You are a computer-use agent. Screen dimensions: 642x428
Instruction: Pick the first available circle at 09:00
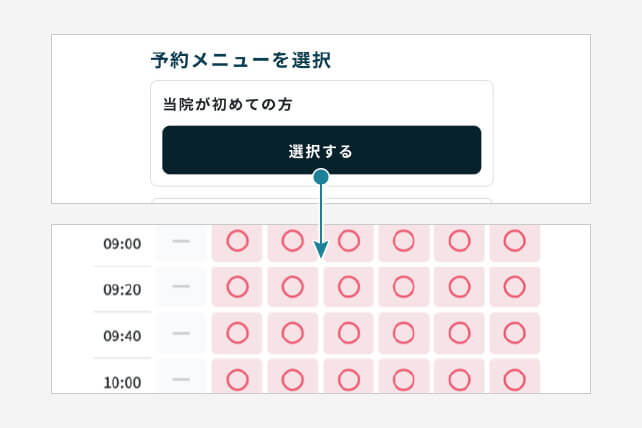pos(237,241)
